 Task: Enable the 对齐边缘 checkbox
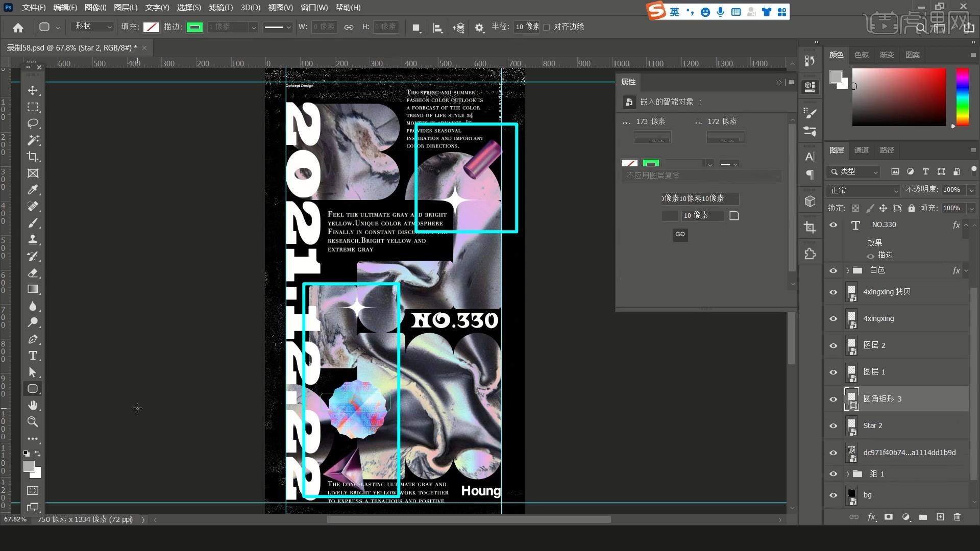(547, 27)
